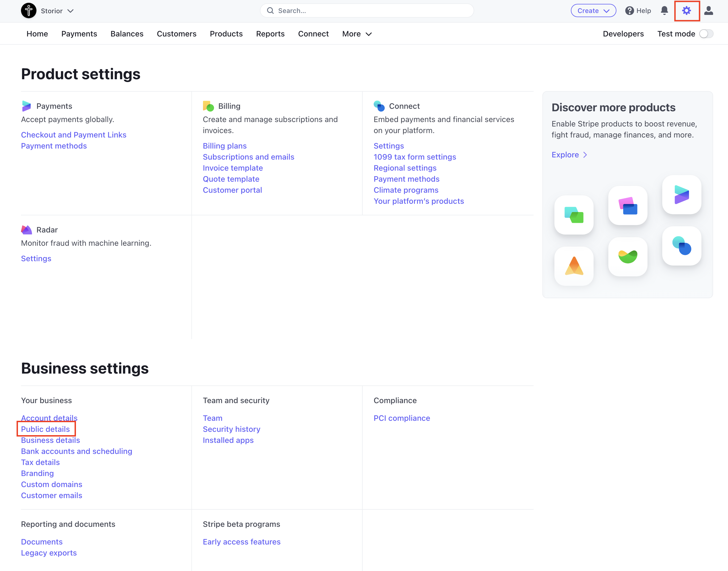Open the settings gear icon
Screen dimensions: 728x571
tap(686, 11)
